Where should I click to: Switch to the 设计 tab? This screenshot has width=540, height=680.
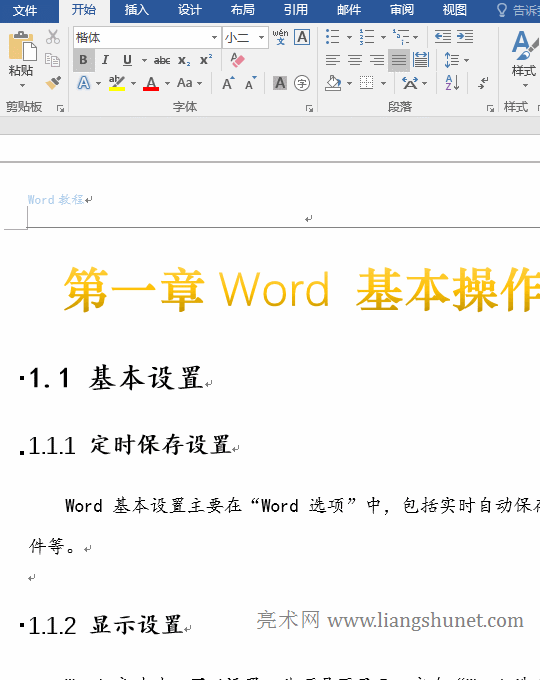[x=190, y=10]
